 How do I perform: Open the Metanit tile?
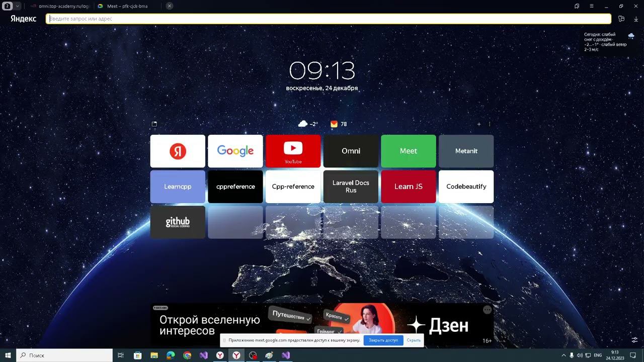(466, 151)
